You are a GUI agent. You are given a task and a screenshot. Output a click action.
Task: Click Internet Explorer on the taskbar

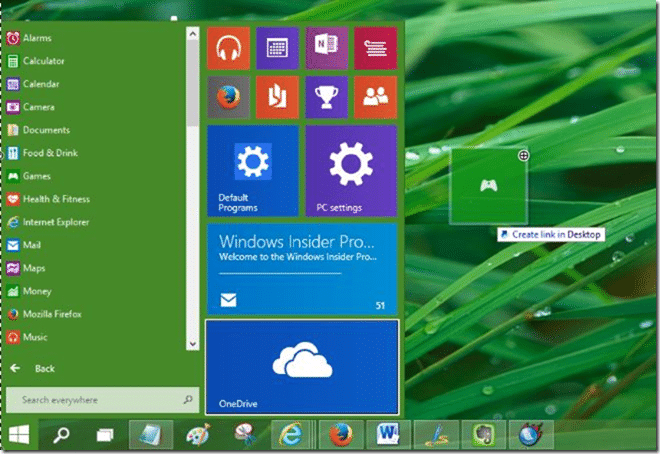292,435
